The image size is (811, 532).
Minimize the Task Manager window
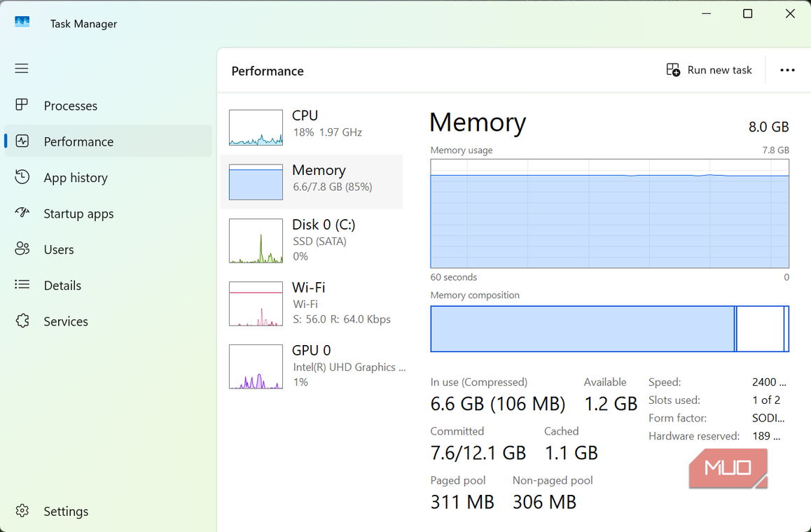click(x=706, y=13)
